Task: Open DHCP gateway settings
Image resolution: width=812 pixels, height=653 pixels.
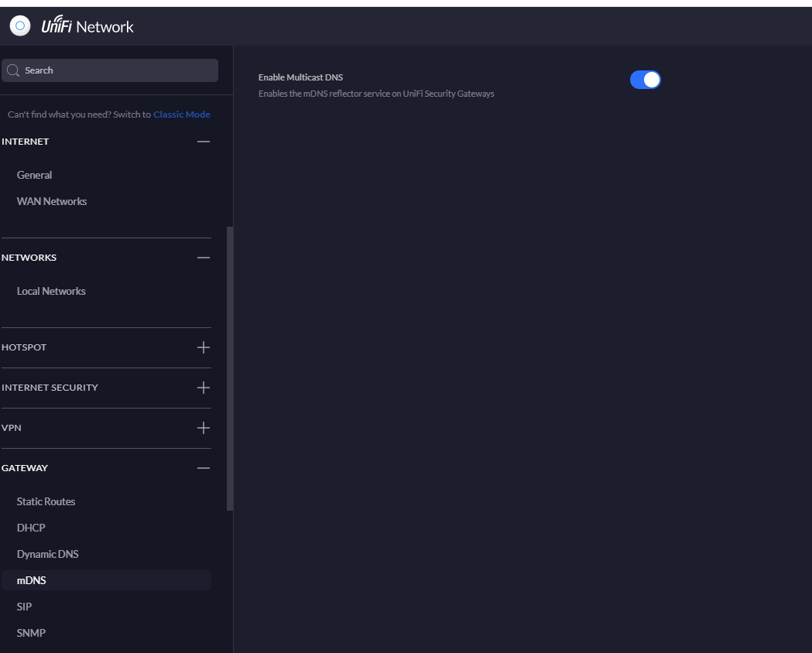Action: (32, 528)
